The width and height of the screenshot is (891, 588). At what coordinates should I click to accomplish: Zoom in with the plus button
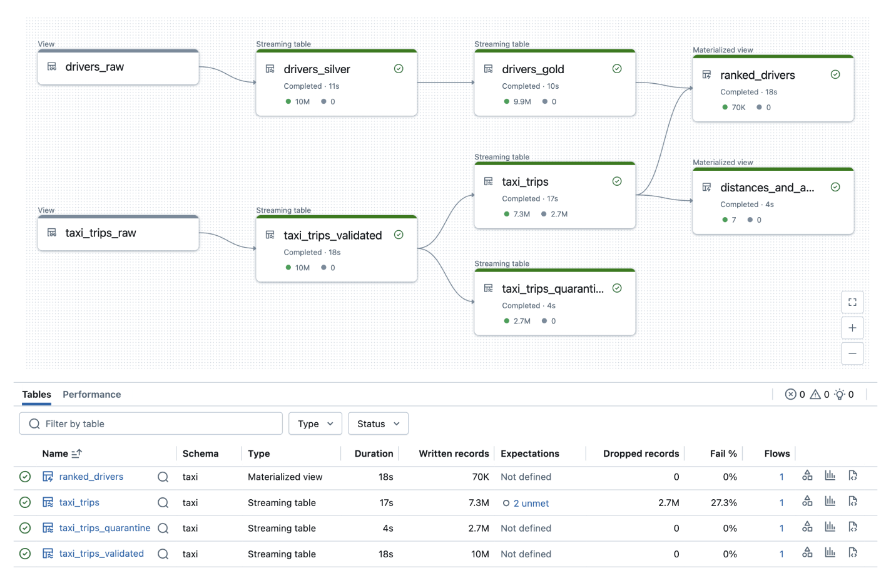click(x=852, y=328)
